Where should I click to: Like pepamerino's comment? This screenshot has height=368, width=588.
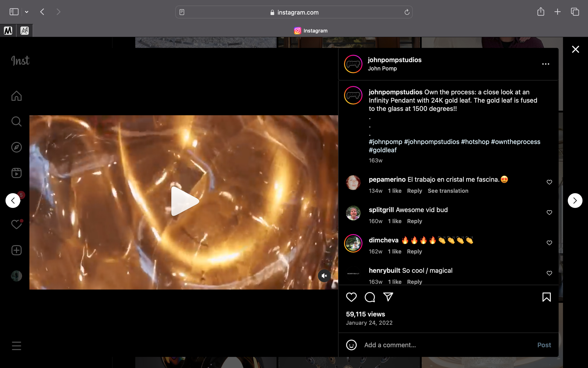pos(549,182)
